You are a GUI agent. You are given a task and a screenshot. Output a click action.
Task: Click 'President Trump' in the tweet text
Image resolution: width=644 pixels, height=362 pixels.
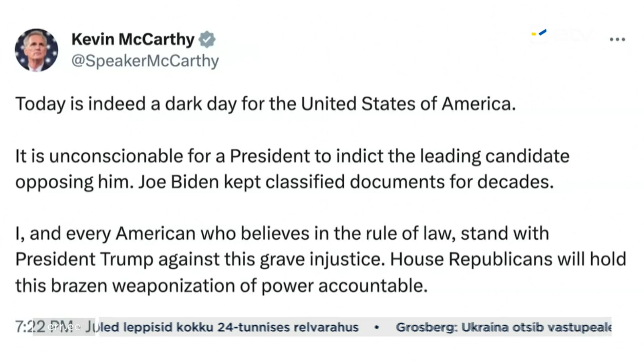85,259
